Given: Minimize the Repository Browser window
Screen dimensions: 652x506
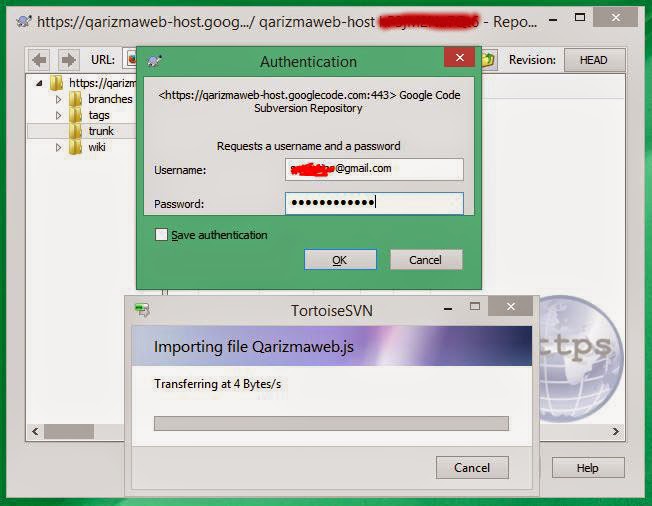Looking at the screenshot, I should pyautogui.click(x=553, y=20).
